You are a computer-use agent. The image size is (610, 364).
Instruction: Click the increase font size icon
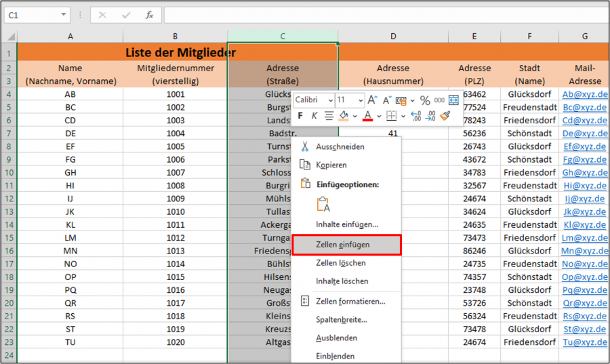(x=372, y=100)
